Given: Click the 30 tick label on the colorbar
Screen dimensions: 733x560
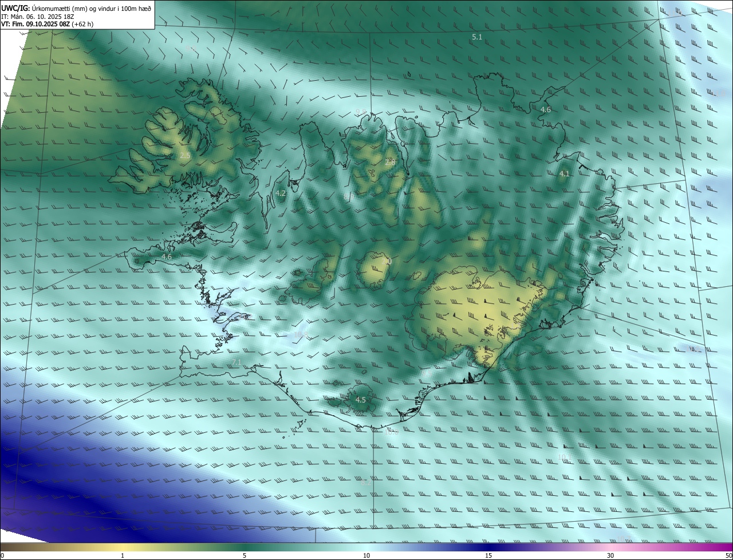Looking at the screenshot, I should (610, 555).
